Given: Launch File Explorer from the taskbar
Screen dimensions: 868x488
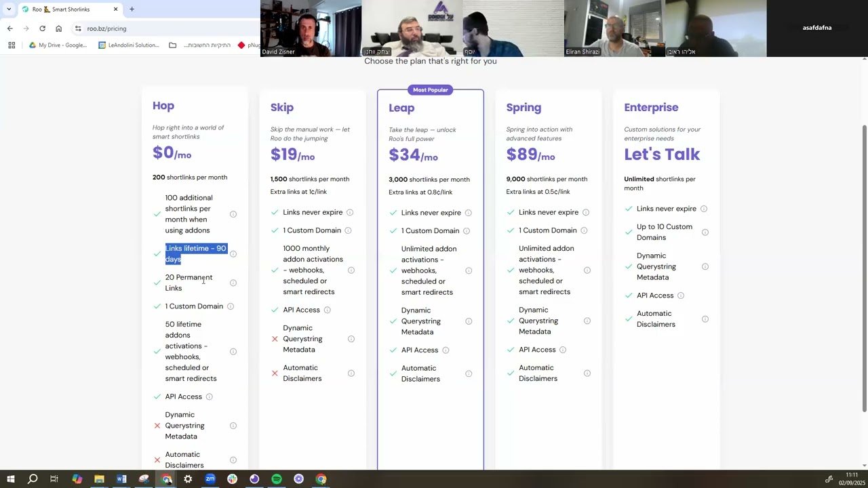Looking at the screenshot, I should pyautogui.click(x=99, y=479).
